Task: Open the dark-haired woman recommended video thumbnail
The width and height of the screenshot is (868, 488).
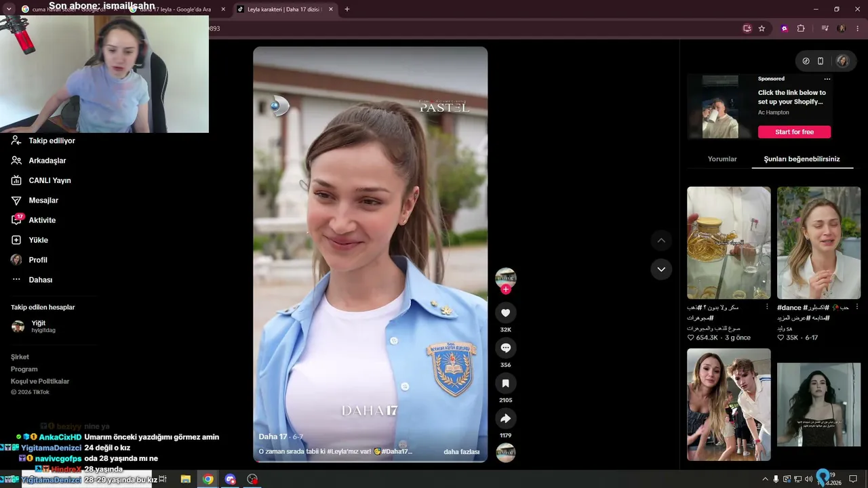Action: (x=818, y=405)
